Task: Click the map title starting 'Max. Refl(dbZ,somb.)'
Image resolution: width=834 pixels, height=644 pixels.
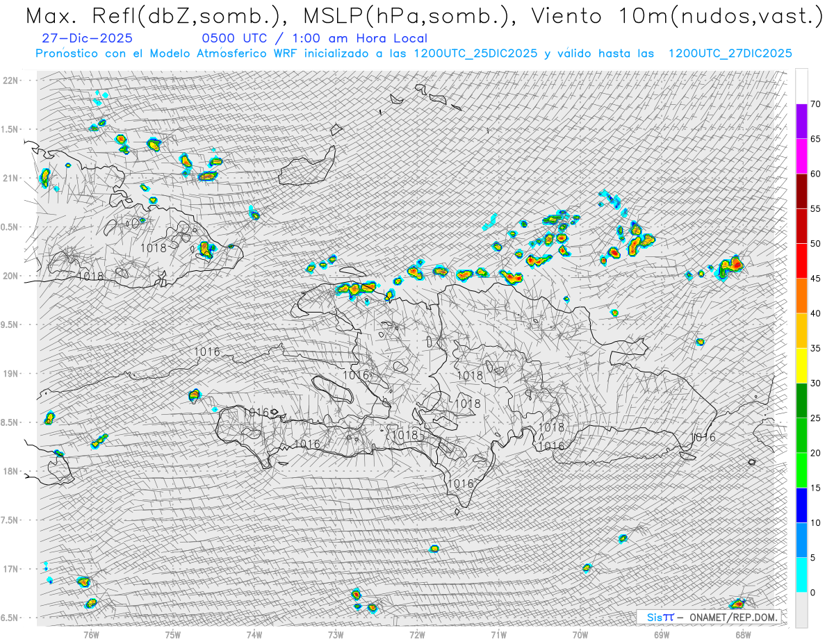Action: pos(423,15)
